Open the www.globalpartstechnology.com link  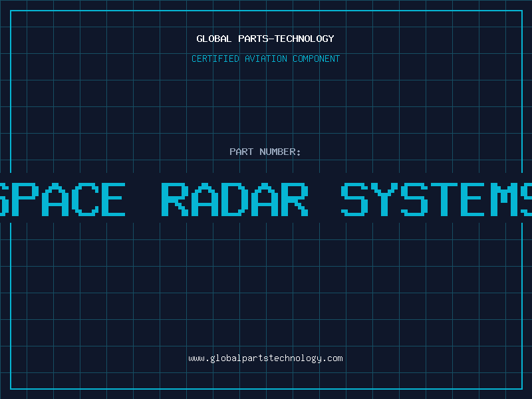[265, 358]
